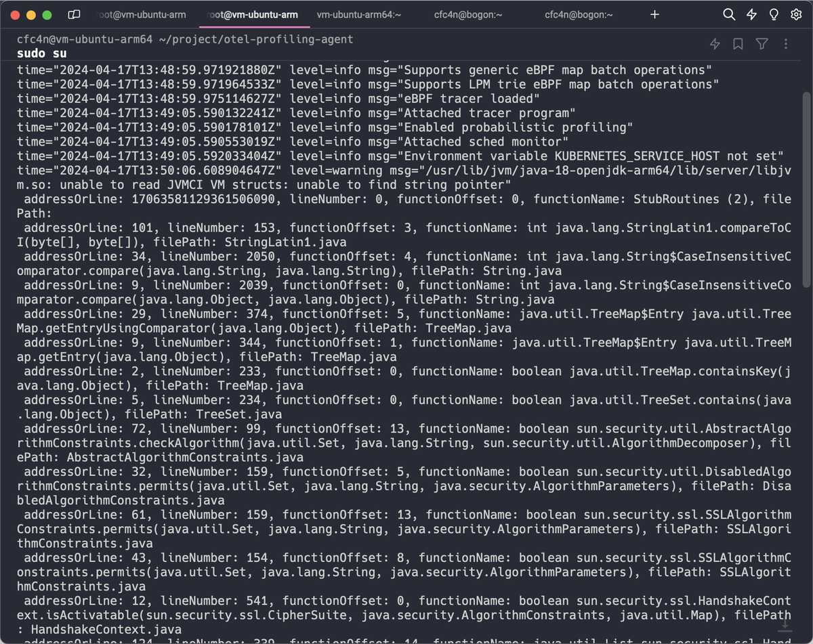Click 'lineNumber: 233' value
Screen dimensions: 813x644
[207, 370]
